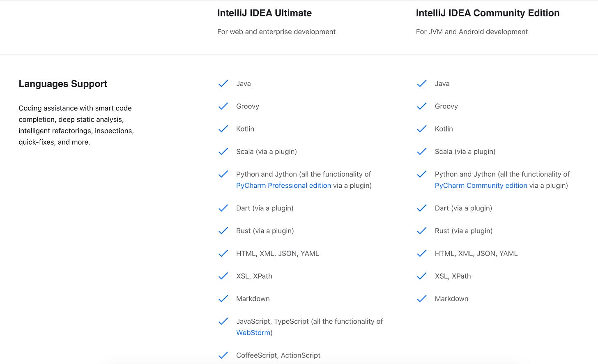Click the checkmark beside HTML, XML, JSON, YAML under Community
Viewport: 598px width, 364px height.
(422, 253)
